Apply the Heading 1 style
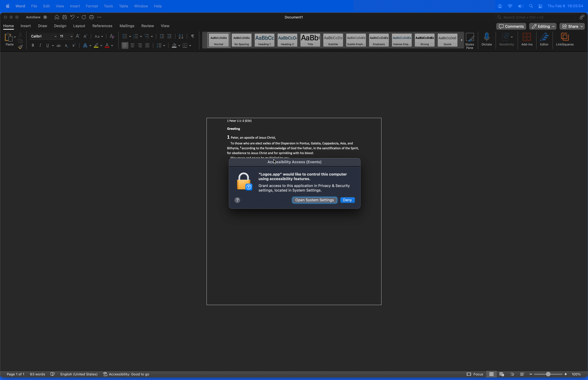The image size is (588, 380). click(265, 40)
